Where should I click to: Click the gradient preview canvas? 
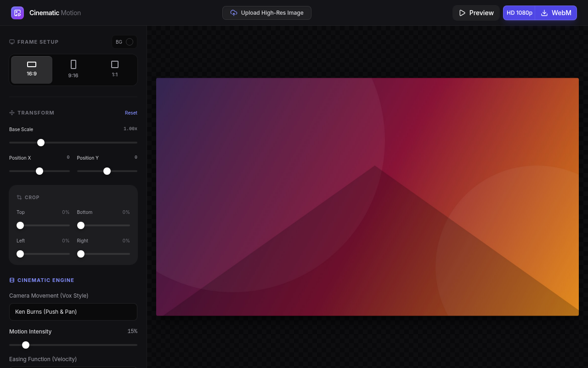tap(367, 197)
